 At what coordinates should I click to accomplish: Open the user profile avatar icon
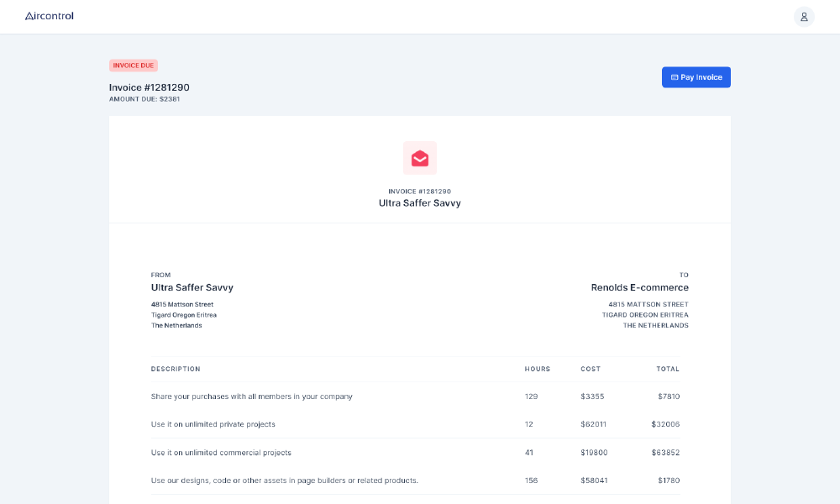[804, 16]
